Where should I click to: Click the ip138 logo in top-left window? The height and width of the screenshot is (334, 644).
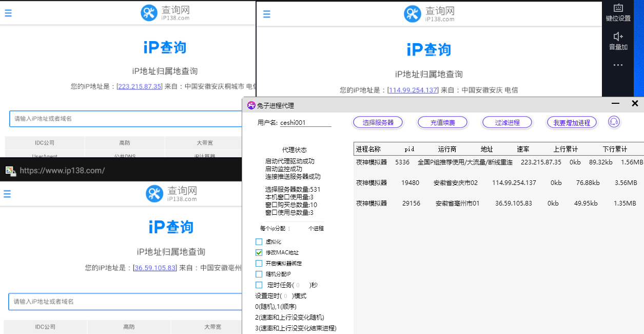[x=165, y=13]
